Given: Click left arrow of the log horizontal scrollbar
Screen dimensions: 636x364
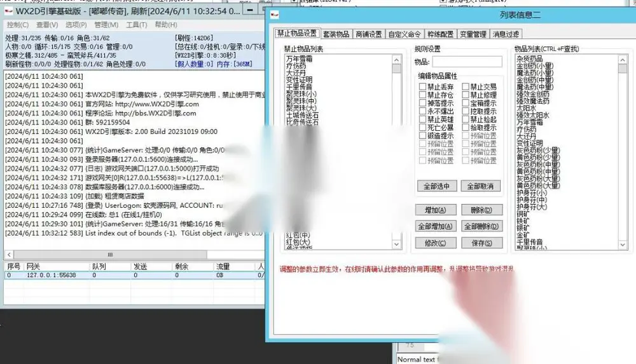Looking at the screenshot, I should click(9, 255).
